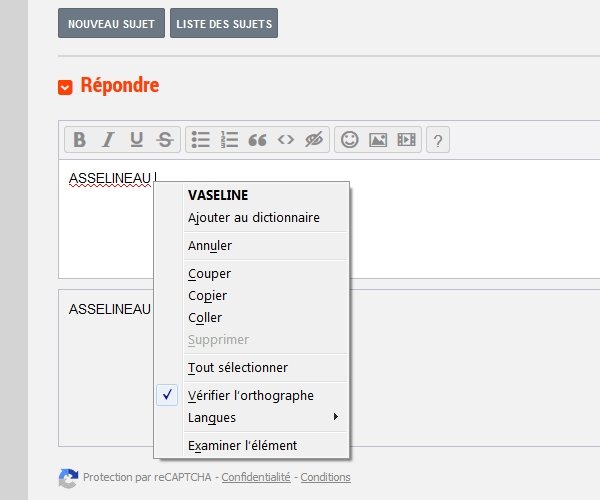
Task: Collapse the Répondre section arrow
Action: 65,87
